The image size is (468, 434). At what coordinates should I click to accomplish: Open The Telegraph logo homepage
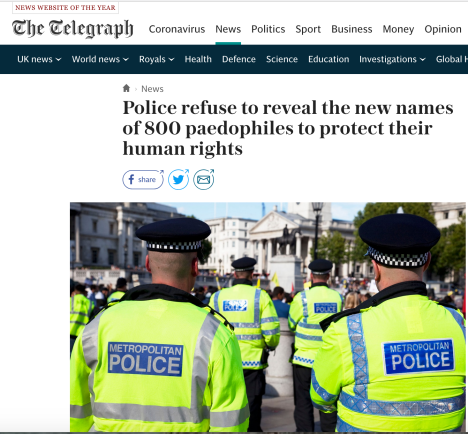tap(73, 28)
